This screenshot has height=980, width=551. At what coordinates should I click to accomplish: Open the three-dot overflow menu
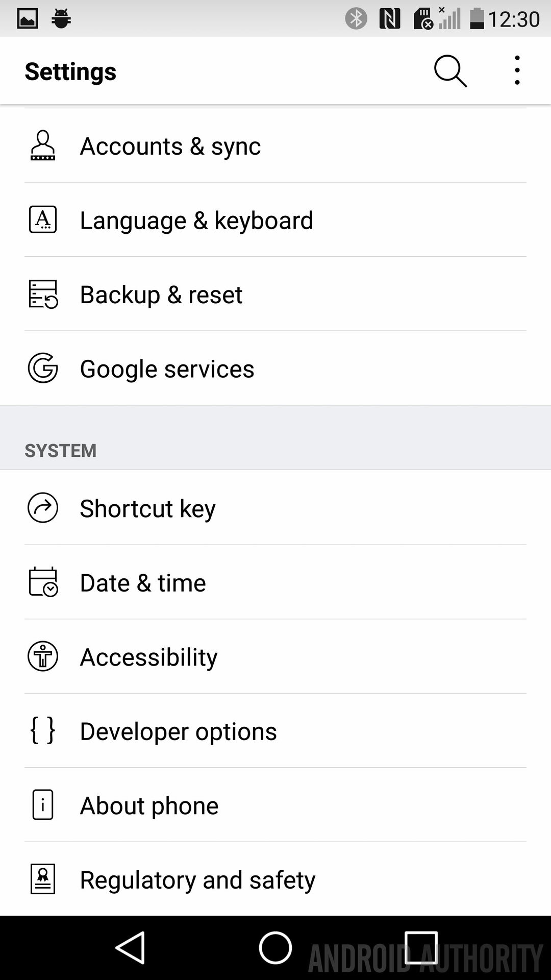(517, 70)
